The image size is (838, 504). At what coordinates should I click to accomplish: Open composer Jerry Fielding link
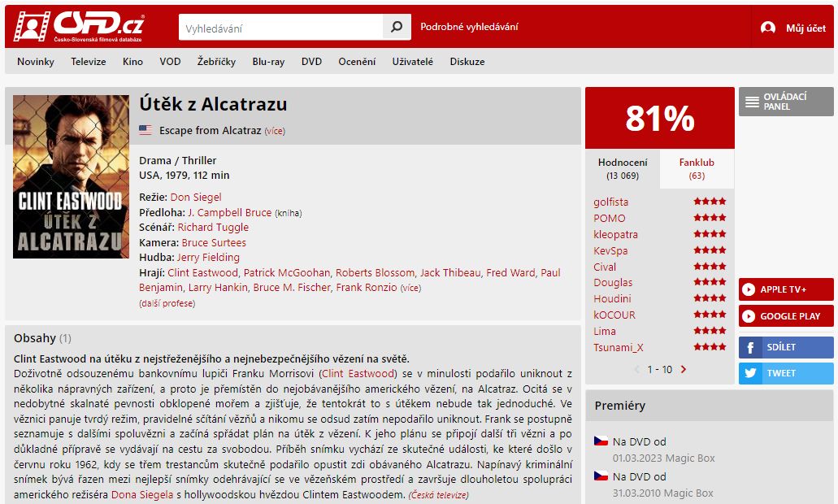(208, 257)
